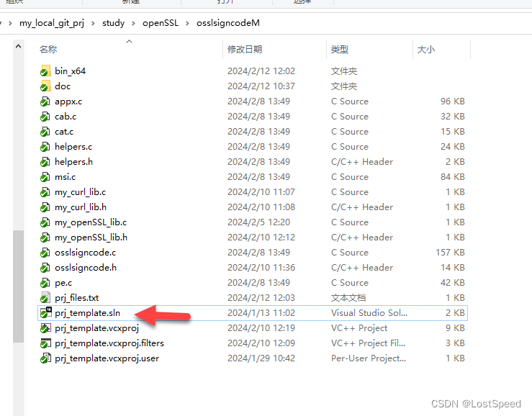
Task: Click the msi.c file icon
Action: [45, 177]
